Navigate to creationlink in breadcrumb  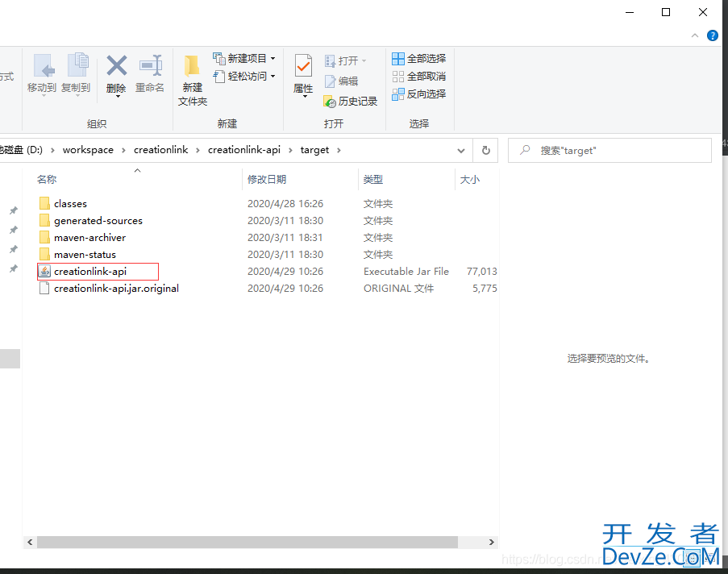pos(160,150)
